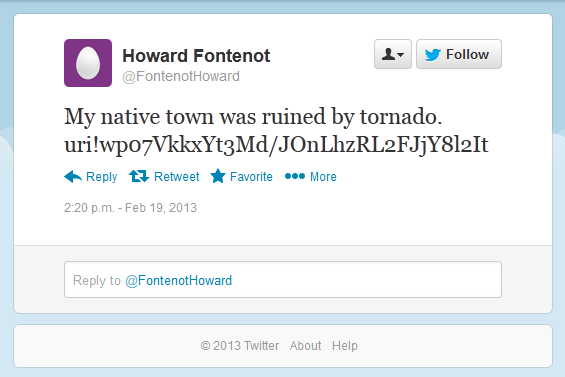Image resolution: width=565 pixels, height=377 pixels.
Task: Click the three-dots more icon
Action: [x=295, y=176]
